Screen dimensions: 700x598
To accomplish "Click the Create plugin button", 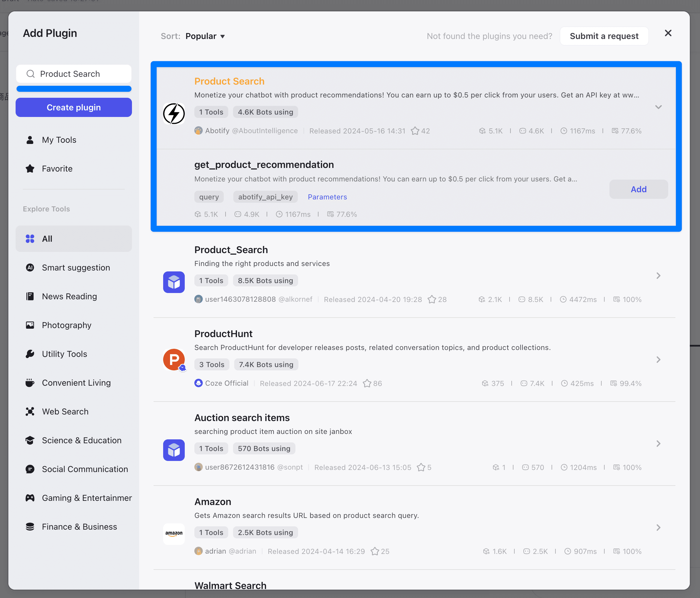I will pyautogui.click(x=74, y=107).
